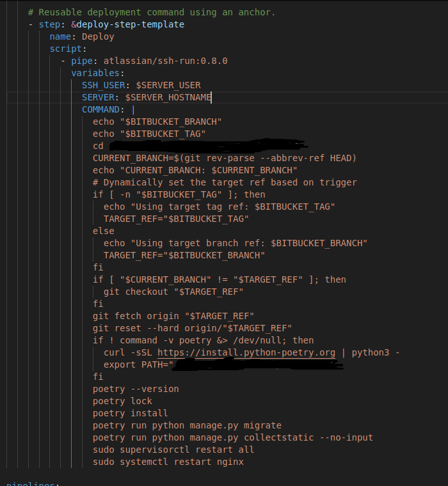Screen dimensions: 448x486
Task: Click 'CURRENT_BRANCH=$(git rev-parse --abbrev-ref HEAD)' line
Action: click(225, 158)
